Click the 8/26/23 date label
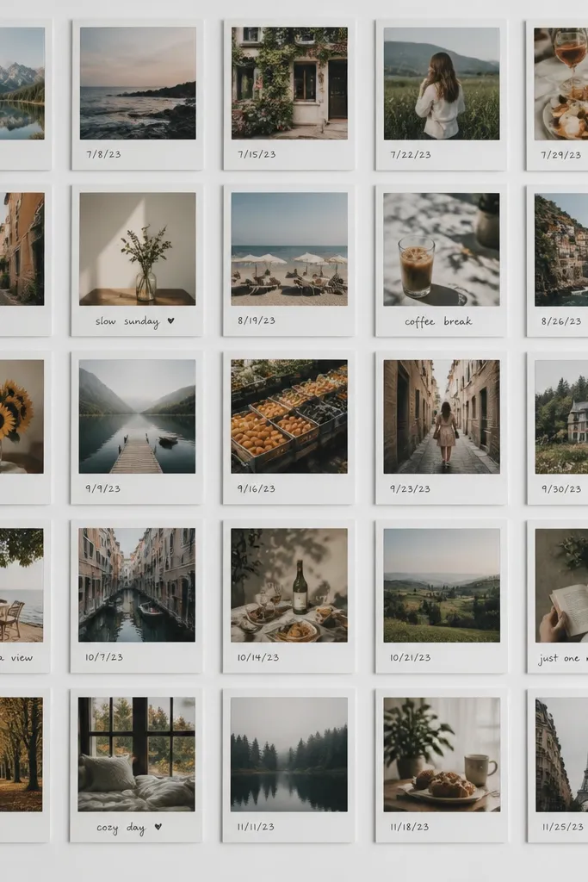 561,321
